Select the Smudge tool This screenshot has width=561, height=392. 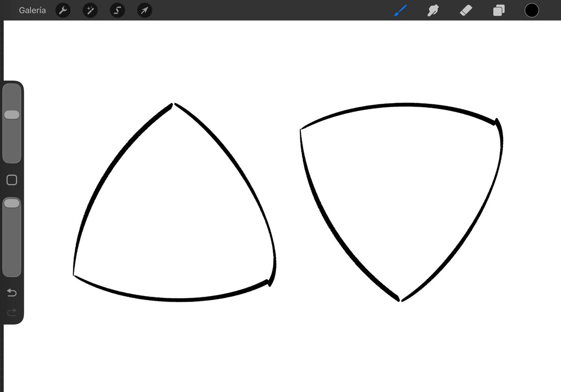point(433,10)
